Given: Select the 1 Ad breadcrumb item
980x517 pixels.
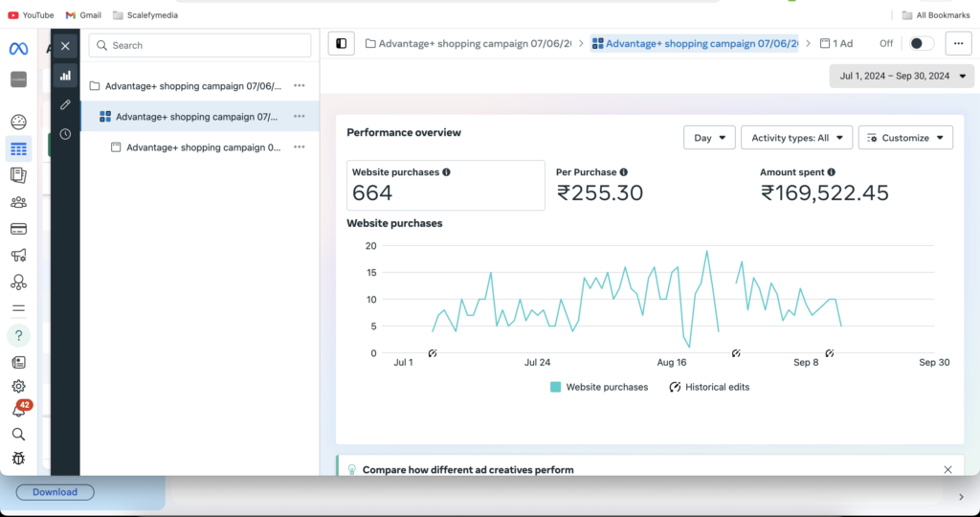Looking at the screenshot, I should (835, 44).
